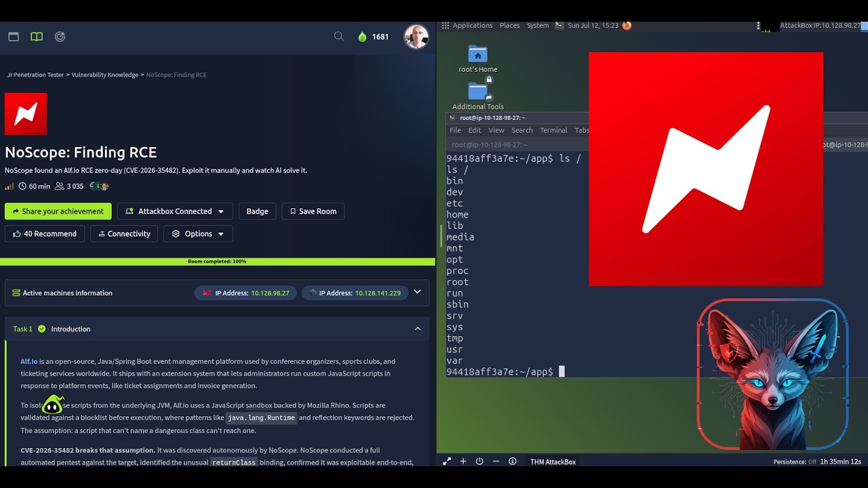Open the terminal File menu
The height and width of the screenshot is (488, 868).
455,130
